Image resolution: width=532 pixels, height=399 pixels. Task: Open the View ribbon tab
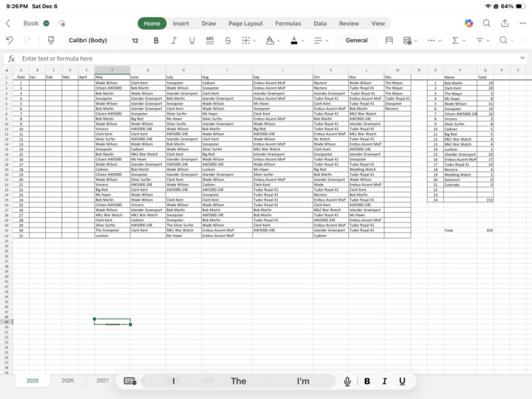378,24
